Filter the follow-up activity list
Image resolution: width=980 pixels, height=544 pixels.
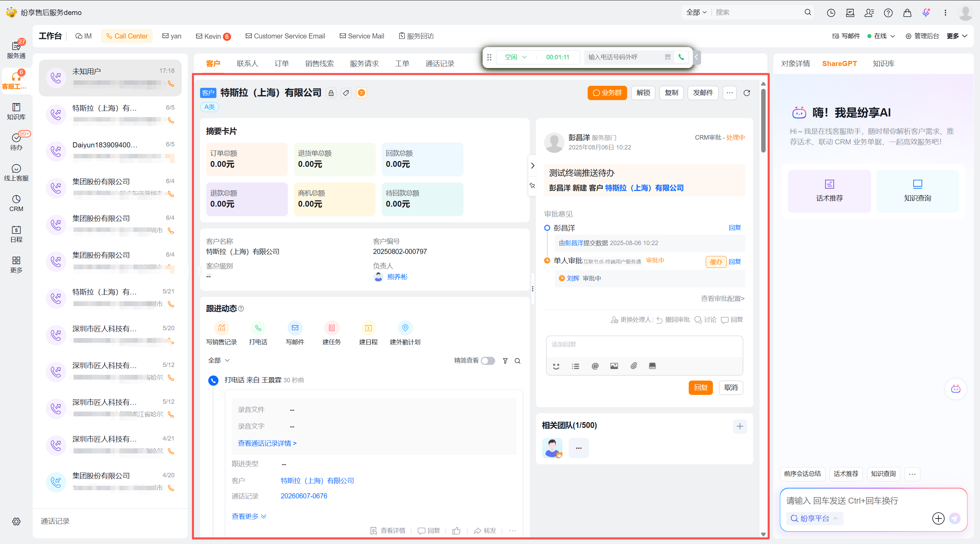505,361
